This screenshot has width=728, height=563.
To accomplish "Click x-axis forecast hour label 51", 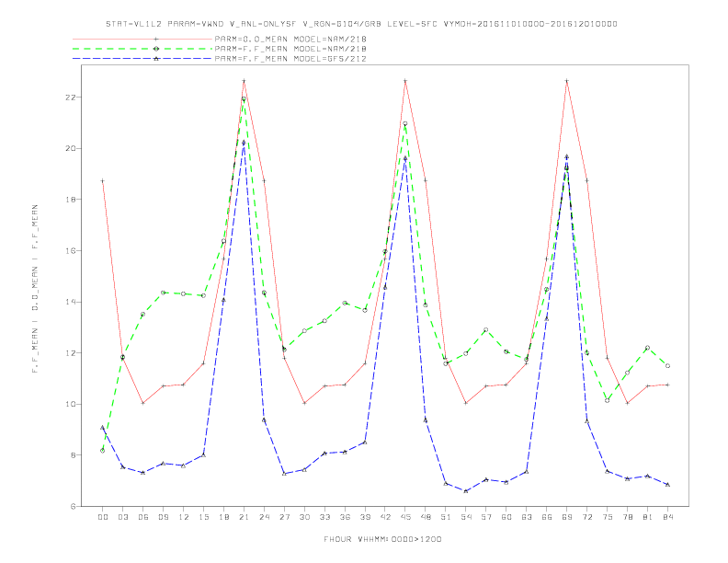I will tap(446, 517).
